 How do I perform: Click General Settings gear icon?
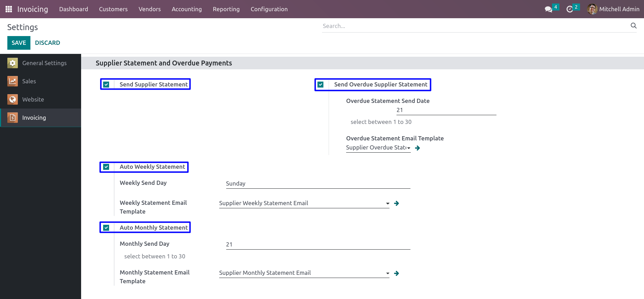tap(13, 63)
